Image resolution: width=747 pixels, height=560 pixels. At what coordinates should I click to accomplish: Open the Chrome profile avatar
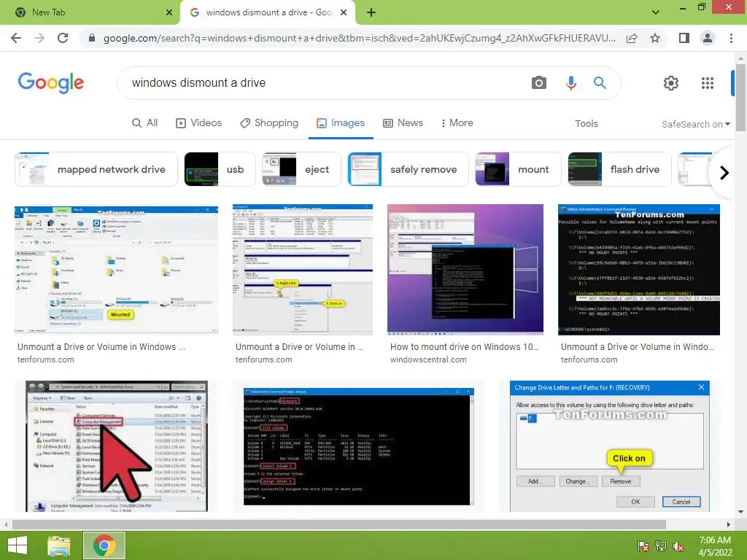(708, 38)
